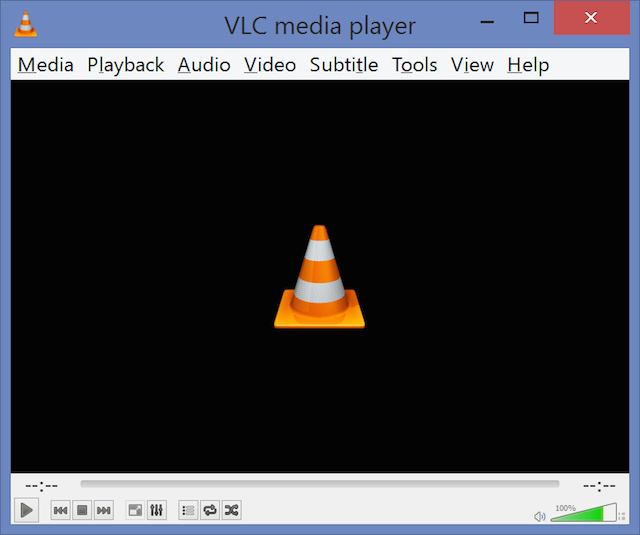Toggle fullscreen video mode icon
This screenshot has height=535, width=640.
[135, 510]
